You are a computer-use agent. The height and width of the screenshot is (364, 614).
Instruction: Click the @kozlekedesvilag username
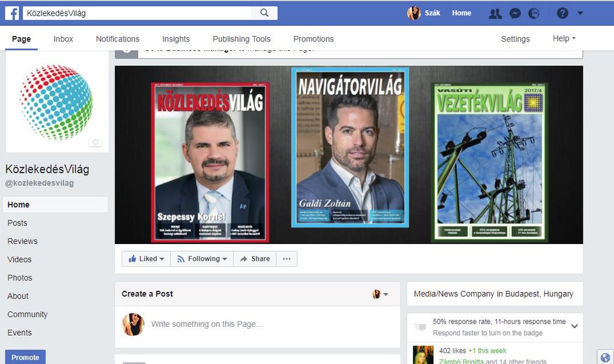pos(39,183)
